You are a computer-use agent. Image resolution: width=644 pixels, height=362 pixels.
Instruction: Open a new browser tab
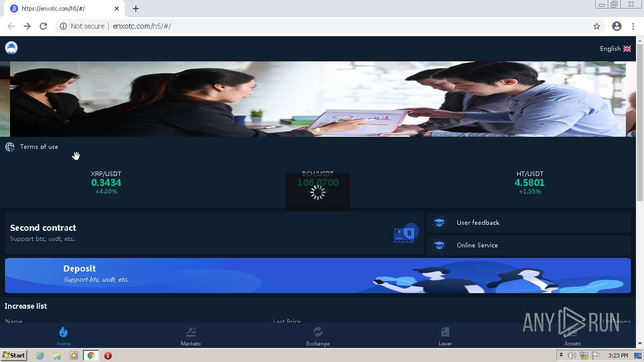(x=136, y=9)
